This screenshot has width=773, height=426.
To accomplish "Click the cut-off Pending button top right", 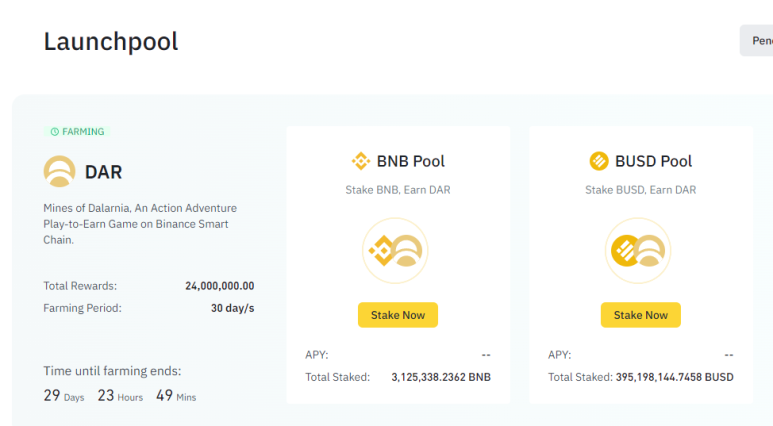I will pos(757,40).
